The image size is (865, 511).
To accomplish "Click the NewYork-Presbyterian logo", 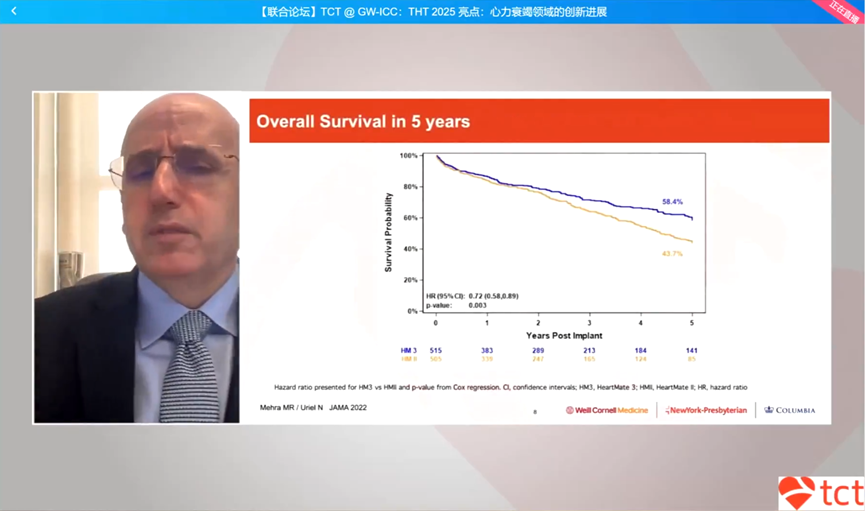I will (708, 410).
